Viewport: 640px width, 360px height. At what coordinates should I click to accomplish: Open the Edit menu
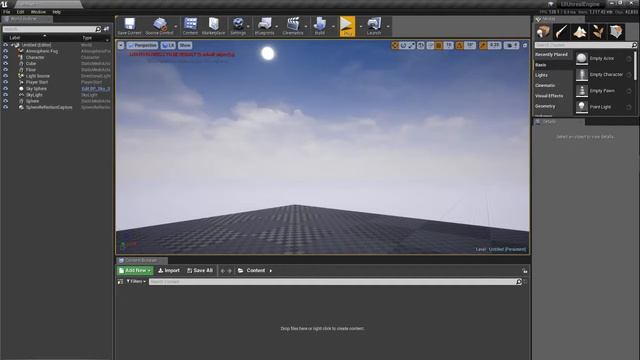(20, 12)
